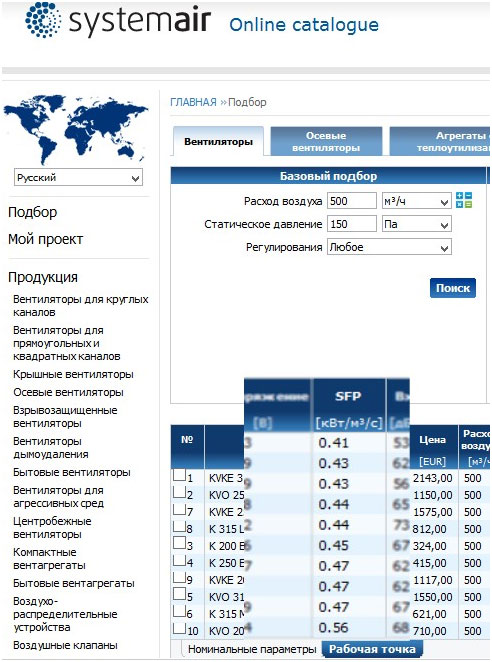Expand the Регулирования dropdown showing Любое
Screen dimensions: 492x662
(389, 247)
